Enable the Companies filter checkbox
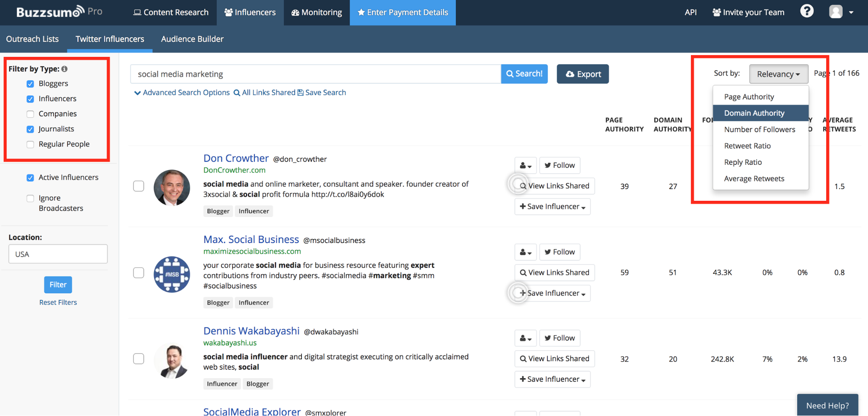This screenshot has width=868, height=416. 30,114
